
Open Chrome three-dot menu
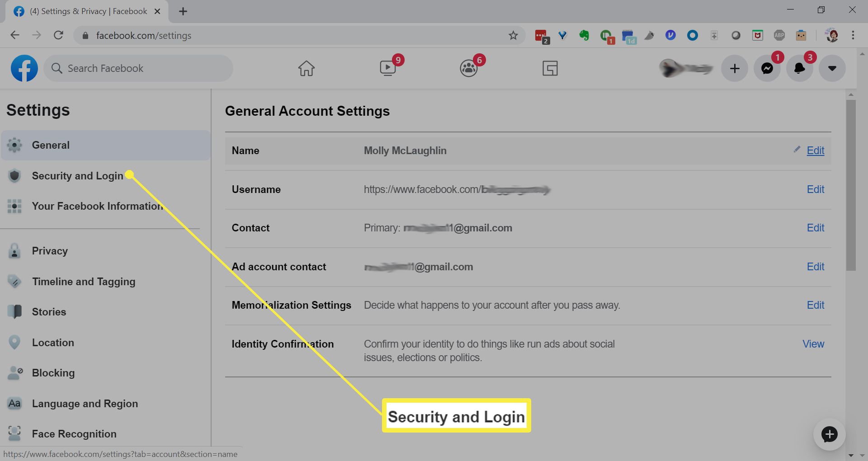point(853,35)
